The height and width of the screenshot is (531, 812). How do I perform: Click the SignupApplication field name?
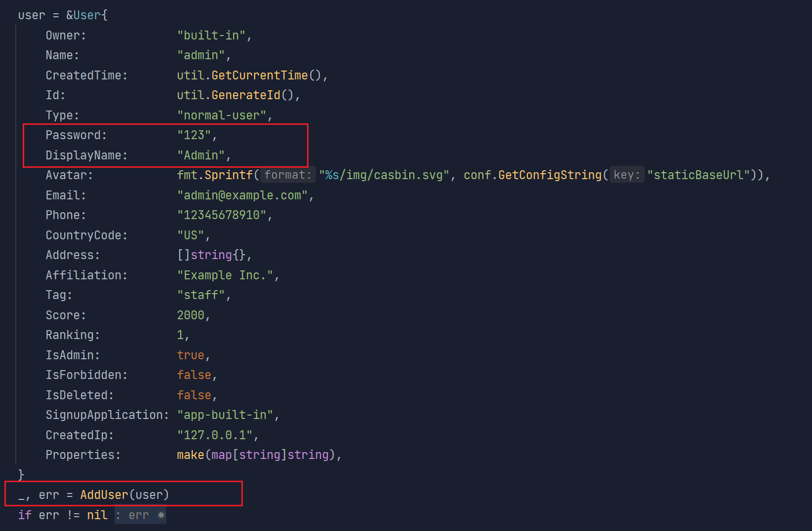(x=104, y=415)
